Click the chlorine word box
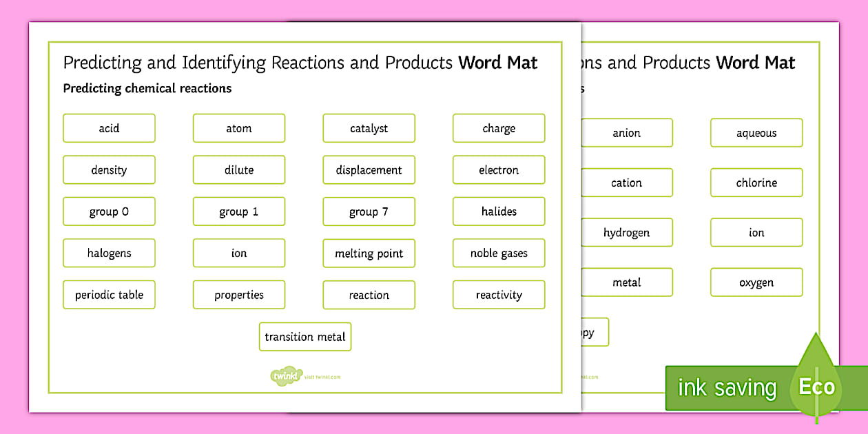Image resolution: width=868 pixels, height=434 pixels. point(756,183)
